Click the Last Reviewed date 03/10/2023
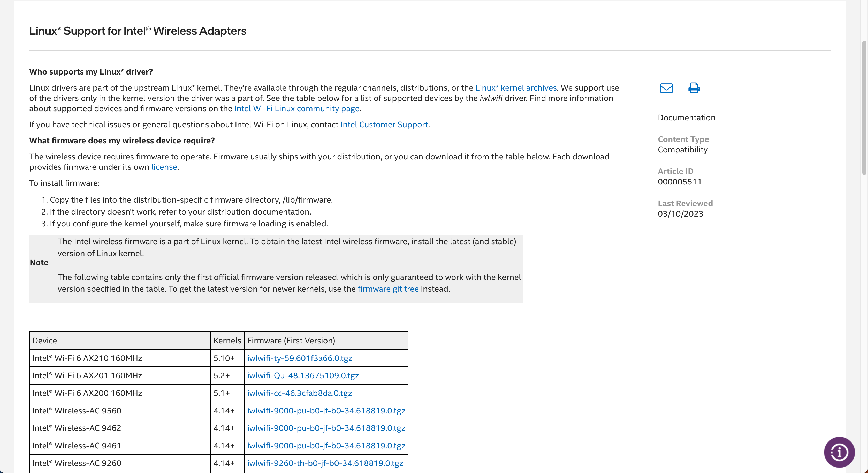Image resolution: width=868 pixels, height=473 pixels. (680, 213)
